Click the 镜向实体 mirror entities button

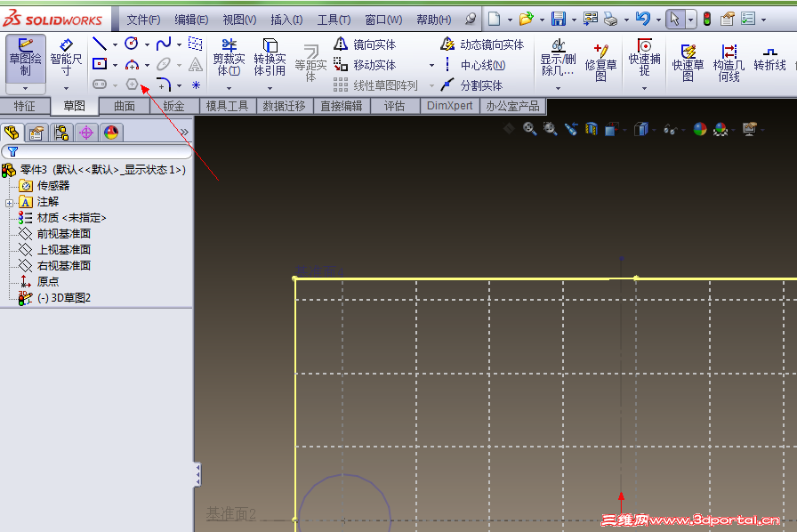coord(365,44)
